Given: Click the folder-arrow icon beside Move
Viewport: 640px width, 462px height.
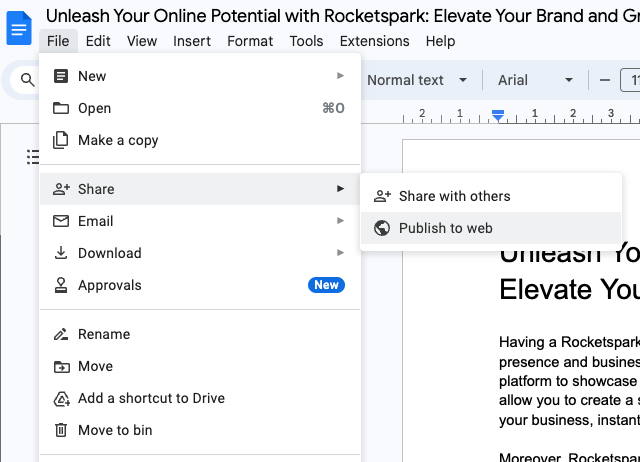Looking at the screenshot, I should 61,366.
